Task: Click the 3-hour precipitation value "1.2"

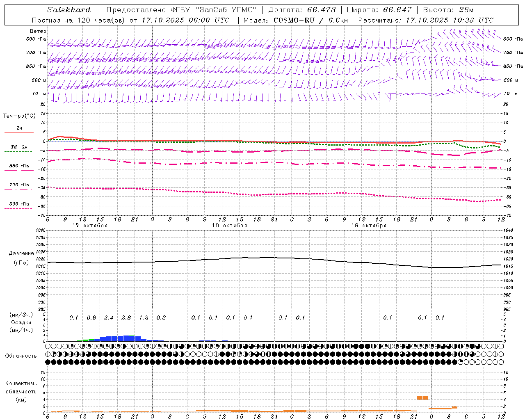Action: pos(144,318)
